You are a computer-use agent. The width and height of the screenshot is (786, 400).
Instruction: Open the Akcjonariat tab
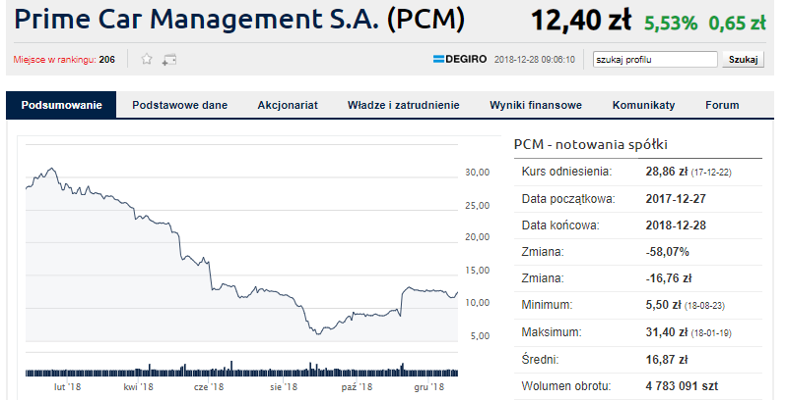287,105
